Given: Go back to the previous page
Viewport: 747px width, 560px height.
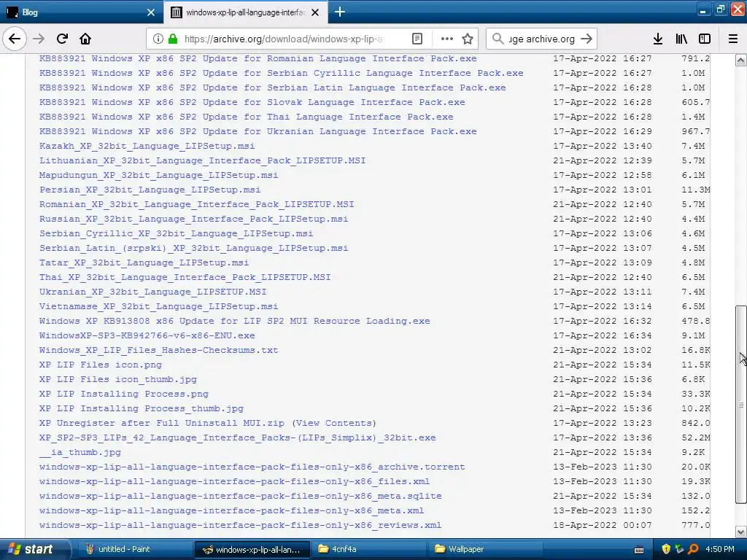Looking at the screenshot, I should pyautogui.click(x=15, y=39).
